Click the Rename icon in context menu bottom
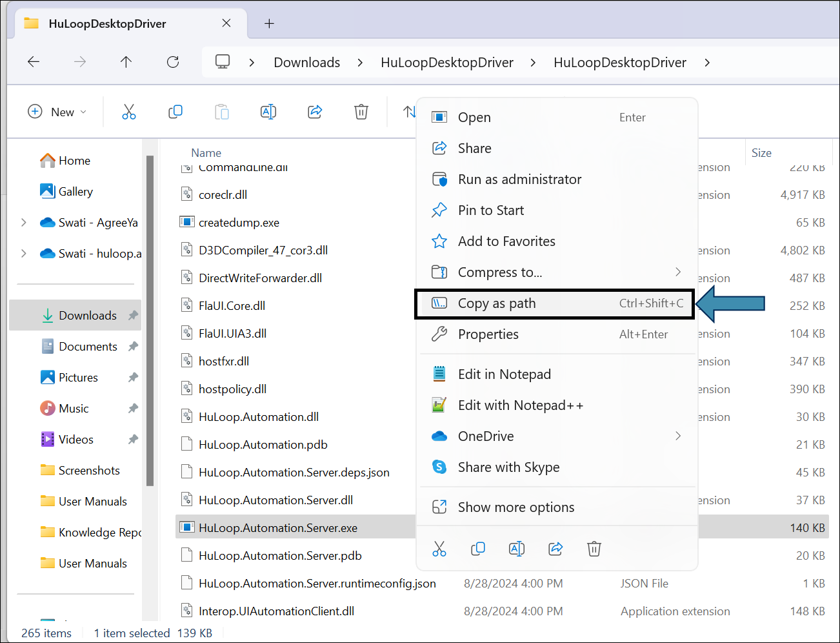The width and height of the screenshot is (840, 643). click(x=517, y=549)
